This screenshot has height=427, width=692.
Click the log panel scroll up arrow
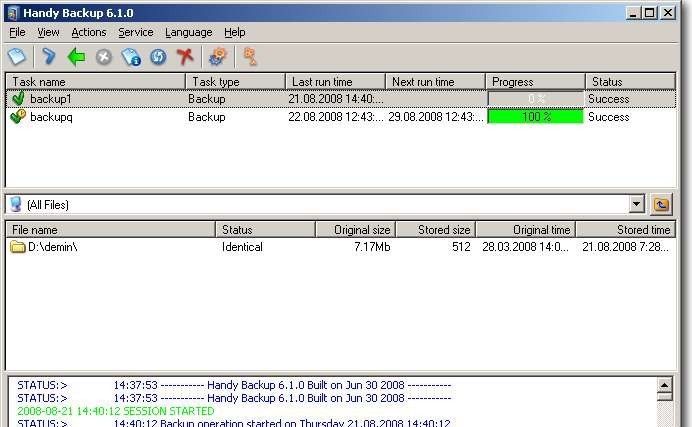664,385
